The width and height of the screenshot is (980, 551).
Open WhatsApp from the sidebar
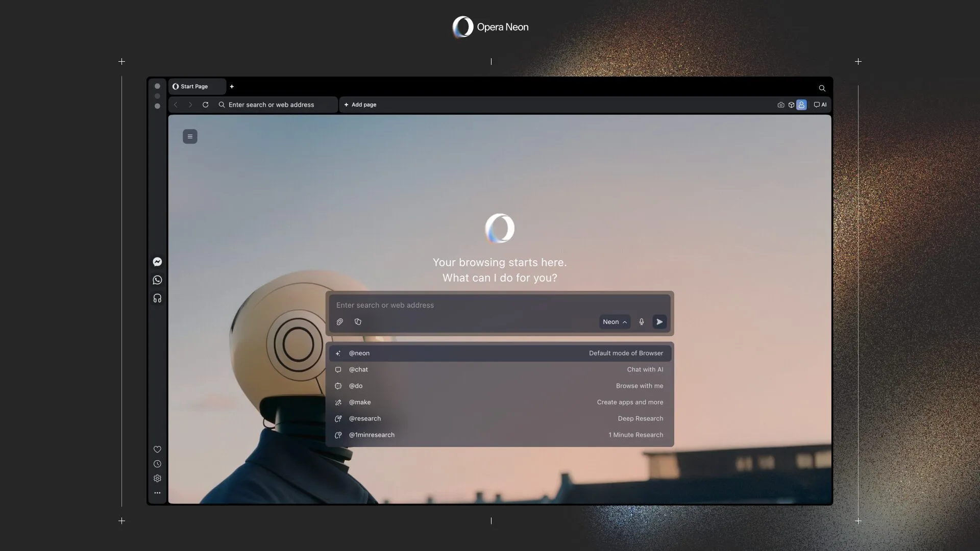click(x=157, y=280)
